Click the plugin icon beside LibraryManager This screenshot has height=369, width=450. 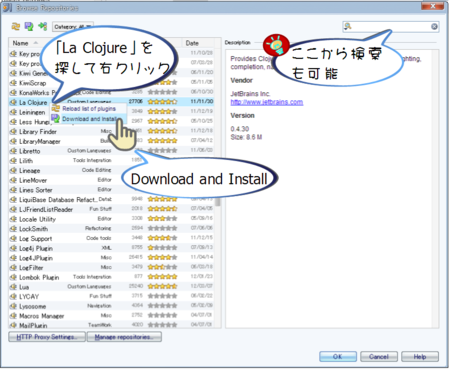click(x=13, y=141)
